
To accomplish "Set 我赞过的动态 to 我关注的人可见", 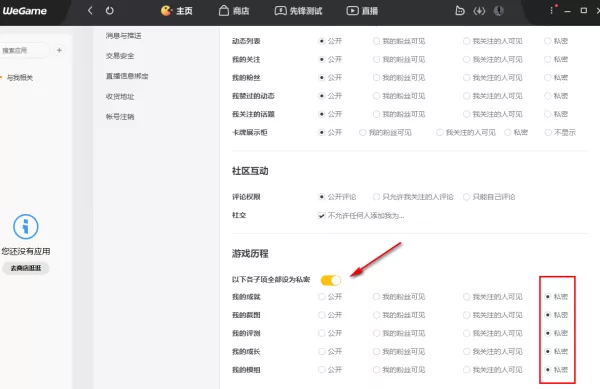I will [466, 96].
